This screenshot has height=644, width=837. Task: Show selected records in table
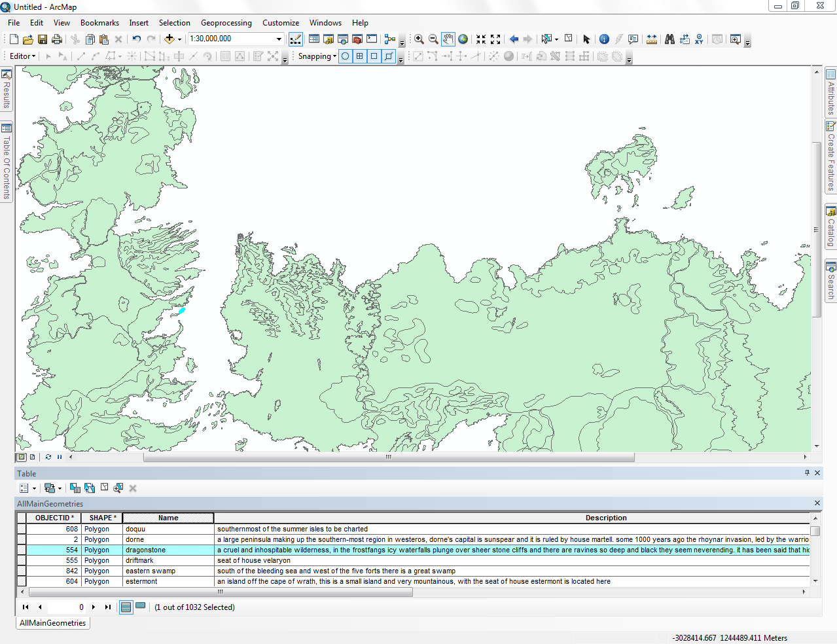click(140, 607)
